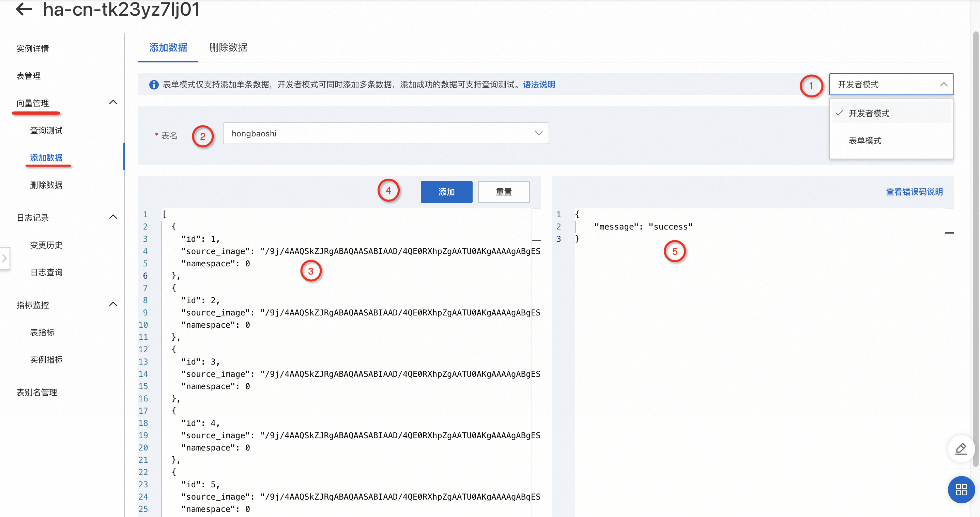Click the blue info icon in banner

point(154,85)
